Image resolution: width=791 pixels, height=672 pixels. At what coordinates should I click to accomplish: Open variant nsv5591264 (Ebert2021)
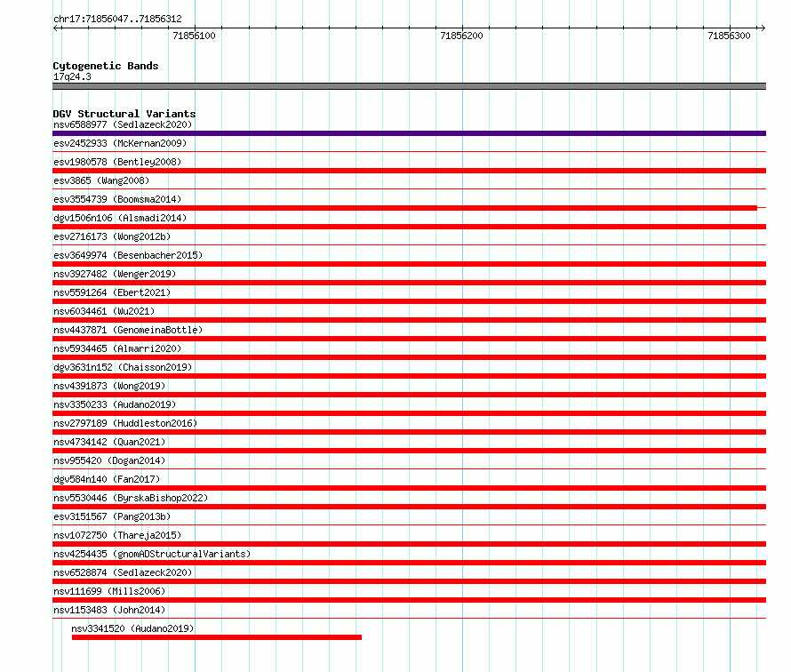112,292
